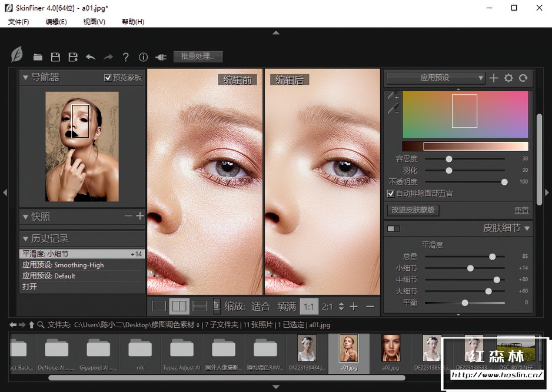This screenshot has height=392, width=552.
Task: Open the 编辑(E) menu
Action: (x=56, y=22)
